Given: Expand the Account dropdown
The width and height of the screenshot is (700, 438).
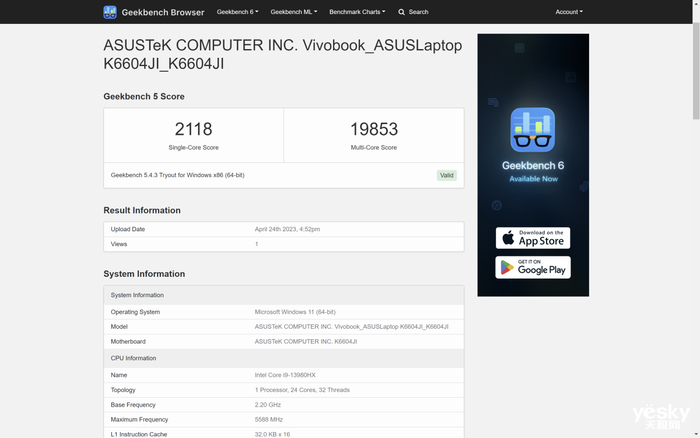Looking at the screenshot, I should [x=569, y=12].
